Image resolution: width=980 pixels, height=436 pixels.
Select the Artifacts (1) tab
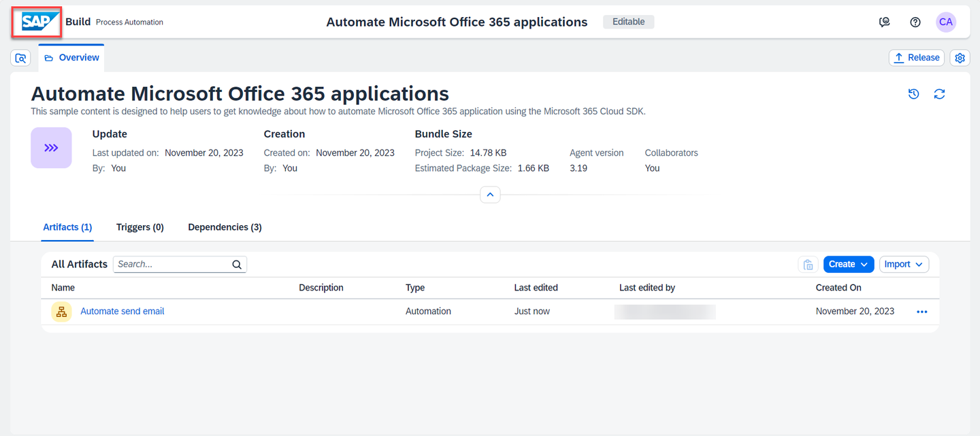[67, 227]
